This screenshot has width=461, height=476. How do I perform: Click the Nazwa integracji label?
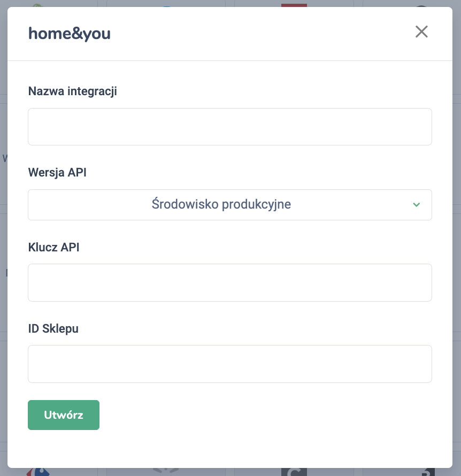[72, 91]
